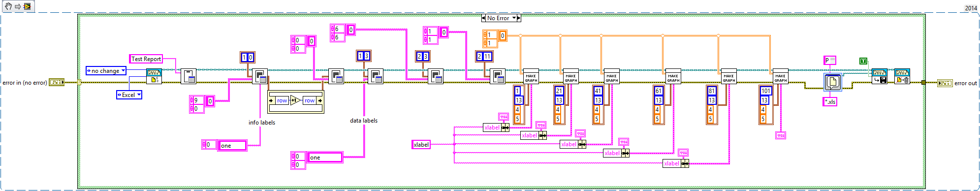
Task: Open the 'no change' enum dropdown
Action: (106, 71)
